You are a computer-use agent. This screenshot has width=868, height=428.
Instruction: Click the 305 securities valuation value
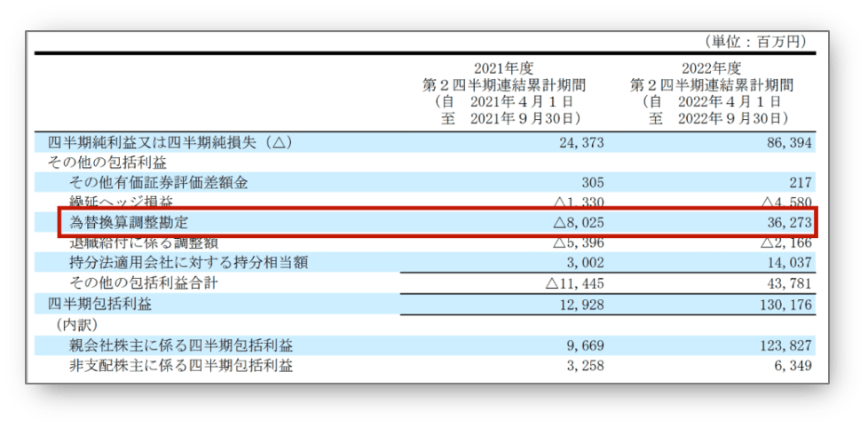(594, 183)
